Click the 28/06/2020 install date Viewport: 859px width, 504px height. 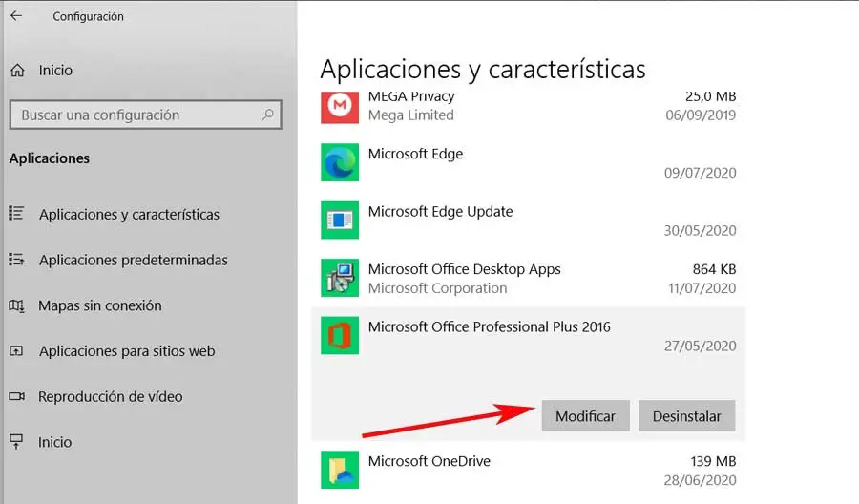point(701,480)
